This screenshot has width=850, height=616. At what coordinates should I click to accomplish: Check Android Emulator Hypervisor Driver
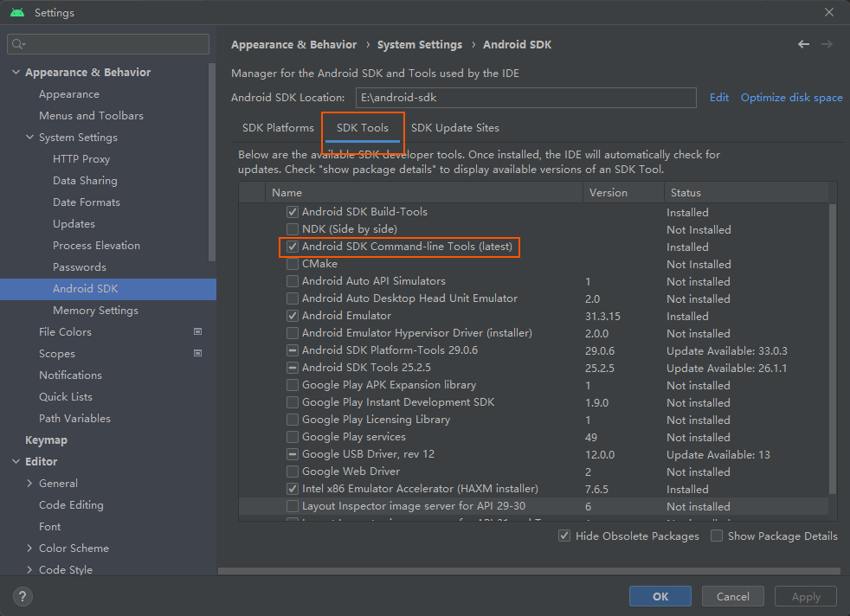click(x=293, y=333)
